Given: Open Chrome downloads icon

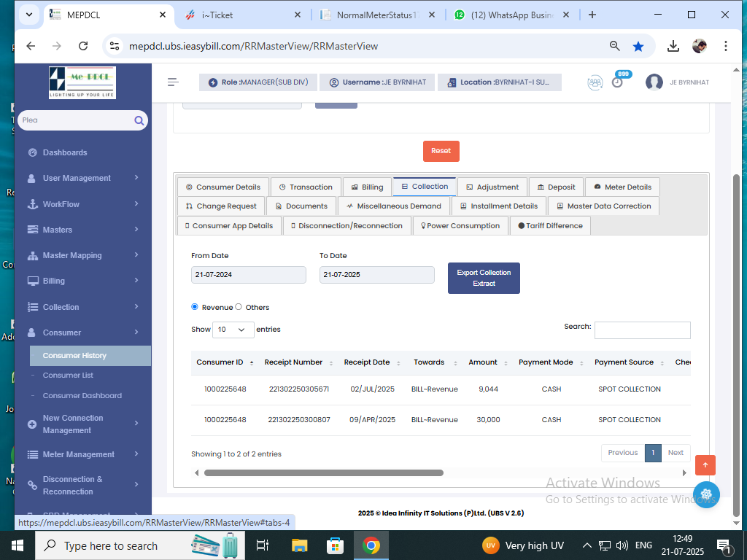Looking at the screenshot, I should 673,46.
